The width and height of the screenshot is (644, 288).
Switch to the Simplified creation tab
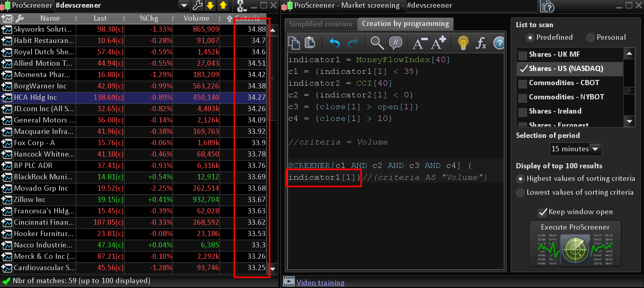coord(321,24)
